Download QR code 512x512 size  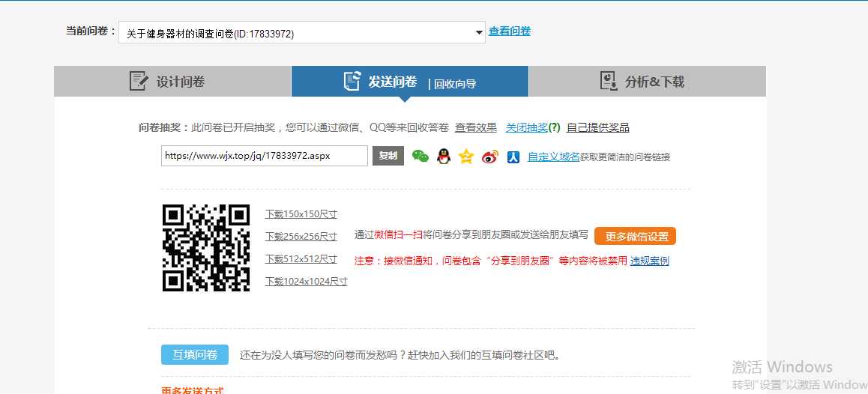[x=301, y=259]
